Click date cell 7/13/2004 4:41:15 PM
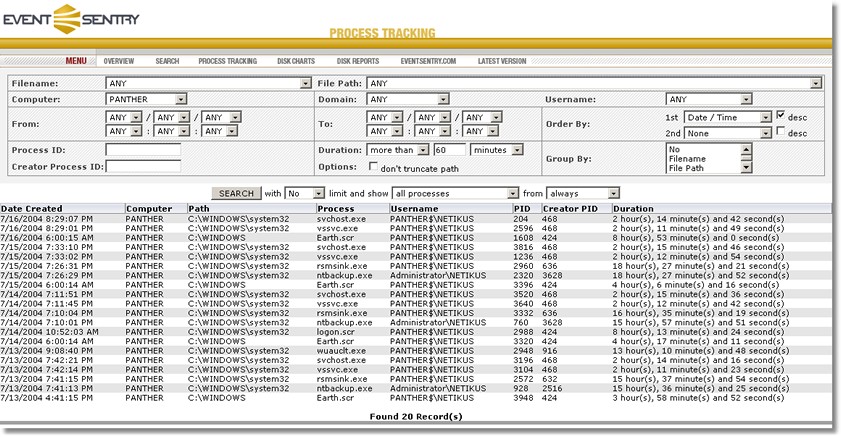841x437 pixels. tap(47, 398)
